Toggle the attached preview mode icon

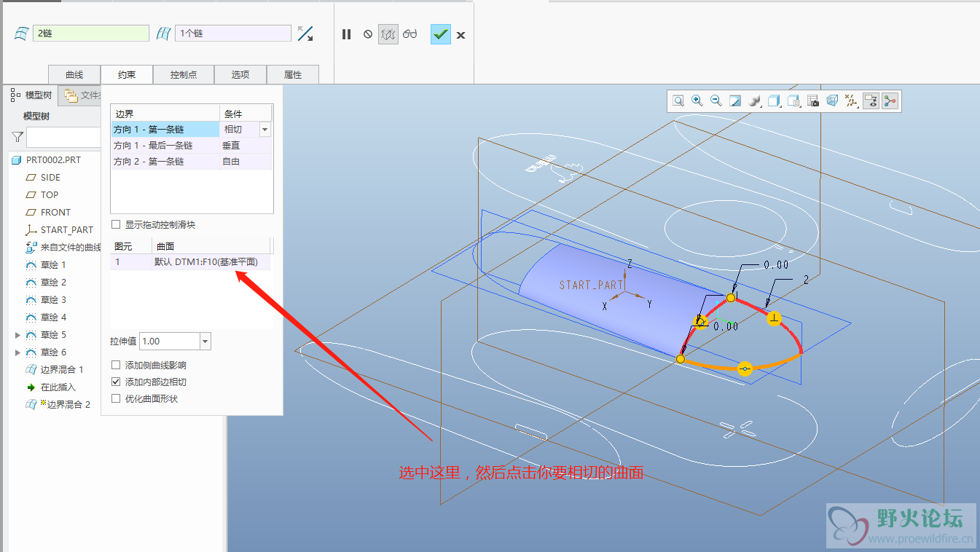pyautogui.click(x=388, y=34)
